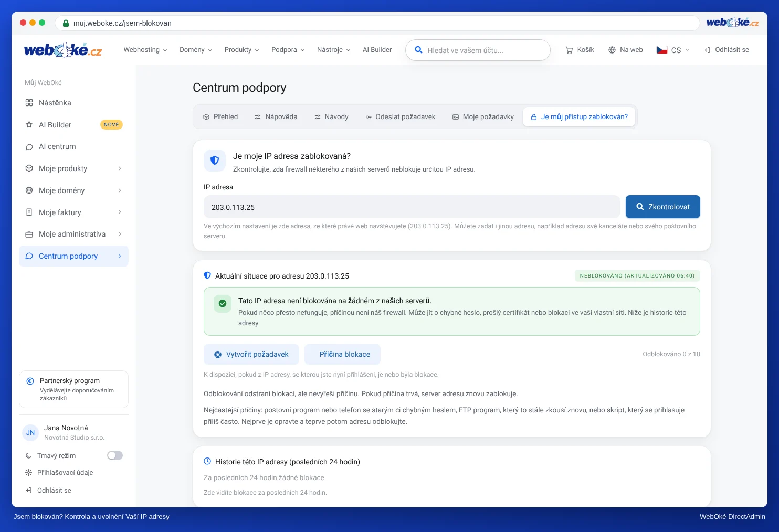
Task: Click the Czech flag language icon
Action: [662, 50]
